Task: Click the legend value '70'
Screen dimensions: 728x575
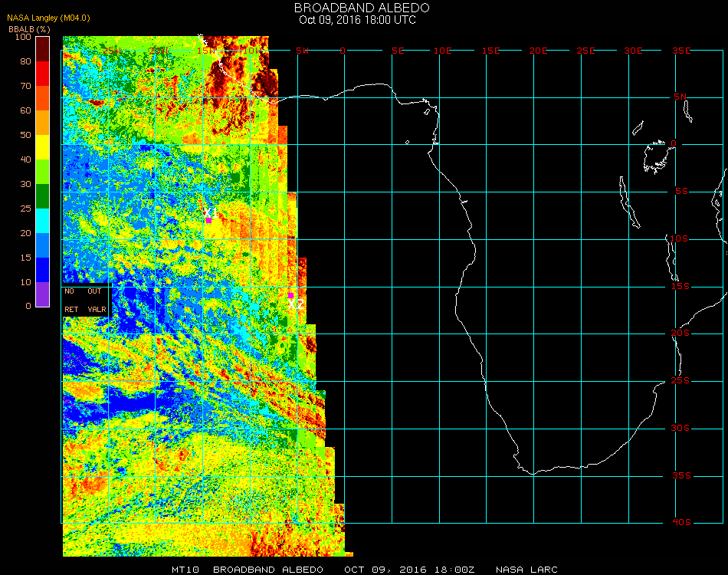Action: click(25, 86)
